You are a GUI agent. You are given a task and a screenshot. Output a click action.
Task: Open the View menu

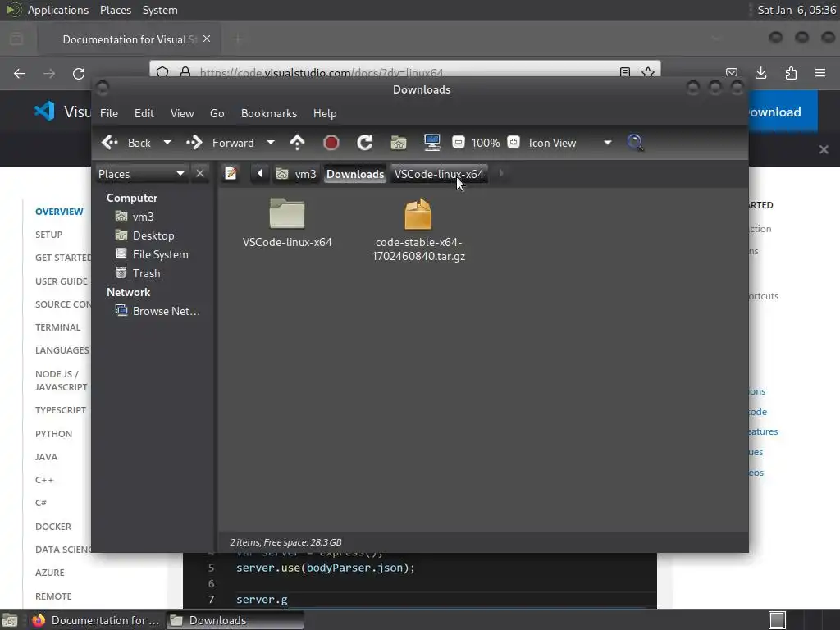tap(182, 113)
